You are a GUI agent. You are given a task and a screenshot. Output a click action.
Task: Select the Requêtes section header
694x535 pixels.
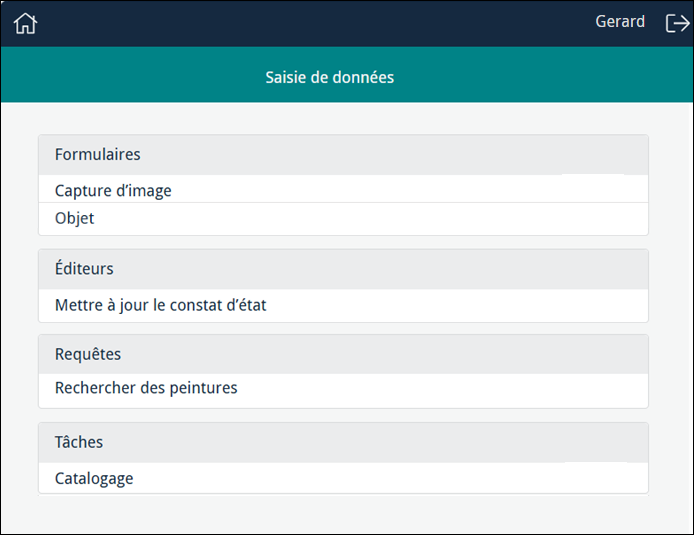click(343, 354)
